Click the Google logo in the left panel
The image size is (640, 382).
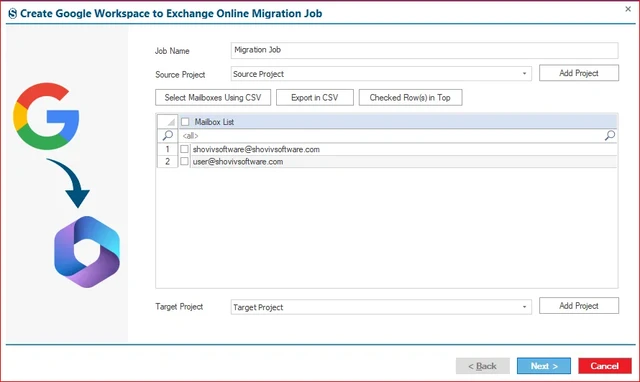point(46,116)
